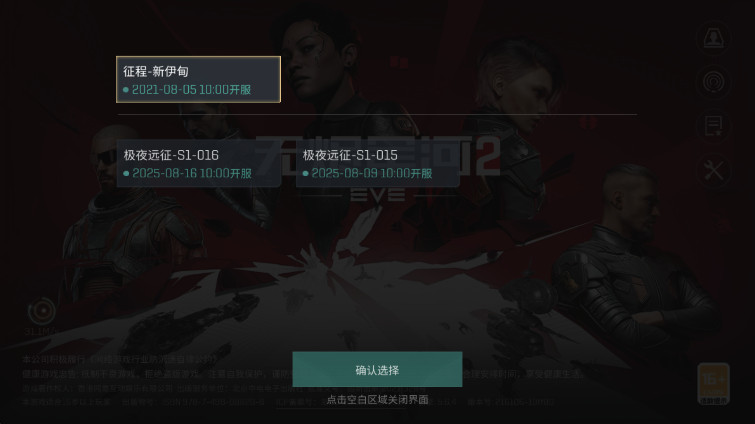
Task: Select the 极夜远征-S1-016 server
Action: point(198,164)
